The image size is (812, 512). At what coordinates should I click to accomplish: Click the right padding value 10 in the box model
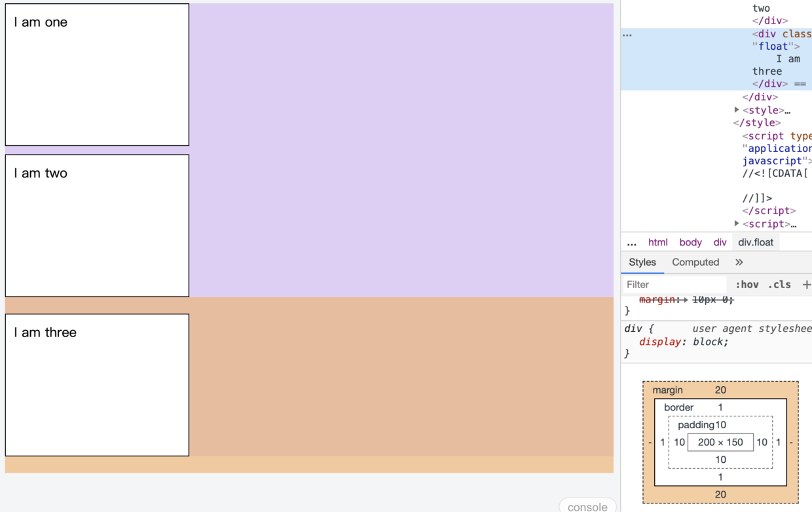coord(762,443)
